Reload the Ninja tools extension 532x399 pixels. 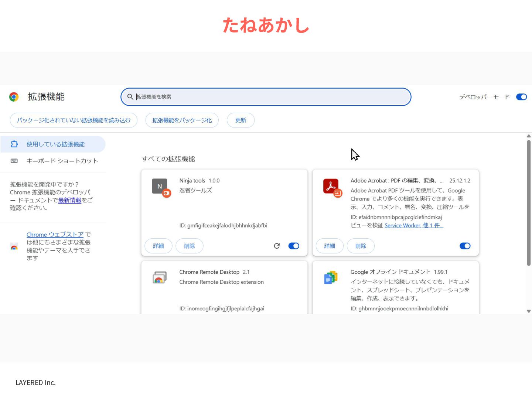tap(277, 246)
